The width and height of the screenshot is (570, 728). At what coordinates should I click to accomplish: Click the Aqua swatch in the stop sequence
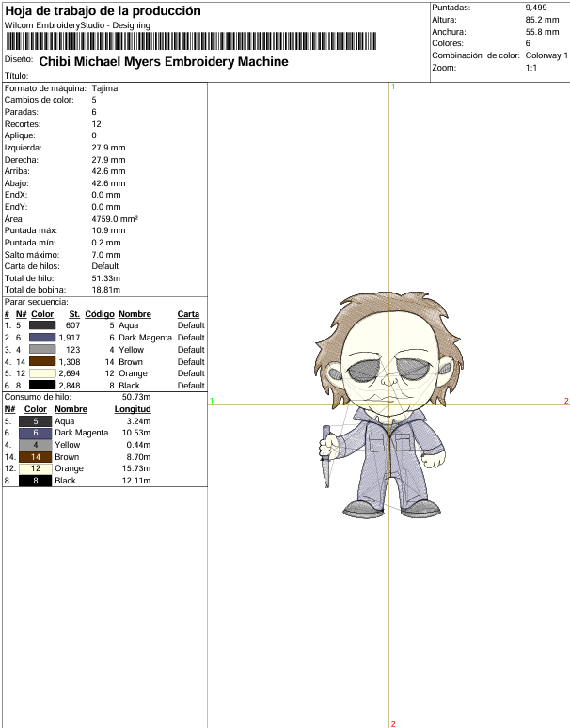[42, 325]
